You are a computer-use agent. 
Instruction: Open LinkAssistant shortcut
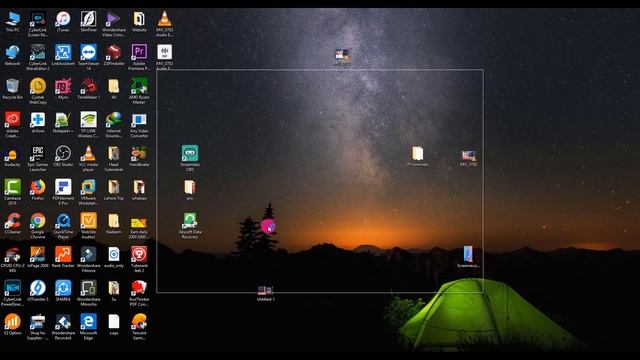point(63,56)
